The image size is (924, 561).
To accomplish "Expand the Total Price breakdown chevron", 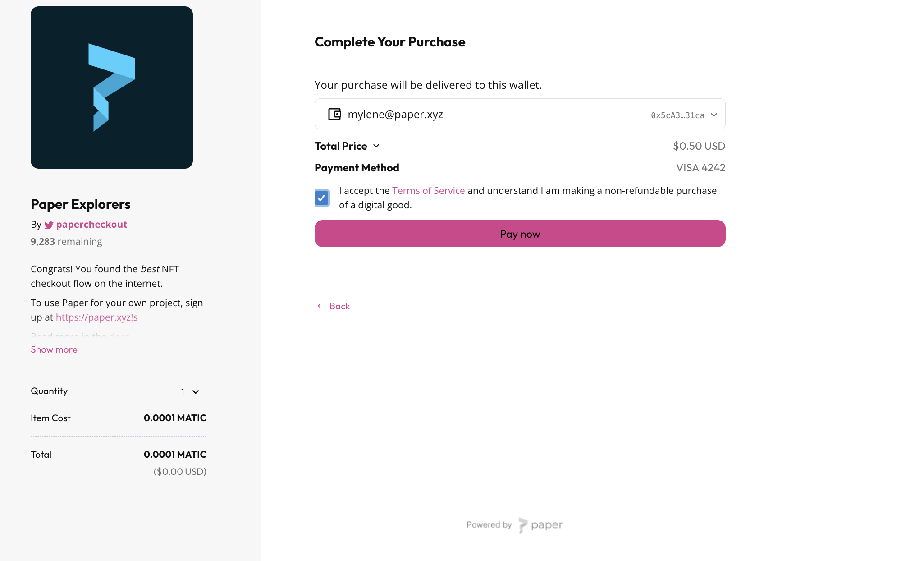I will [376, 146].
